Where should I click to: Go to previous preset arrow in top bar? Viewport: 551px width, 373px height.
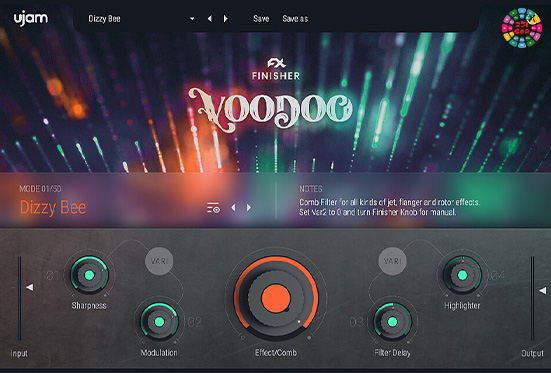(210, 19)
